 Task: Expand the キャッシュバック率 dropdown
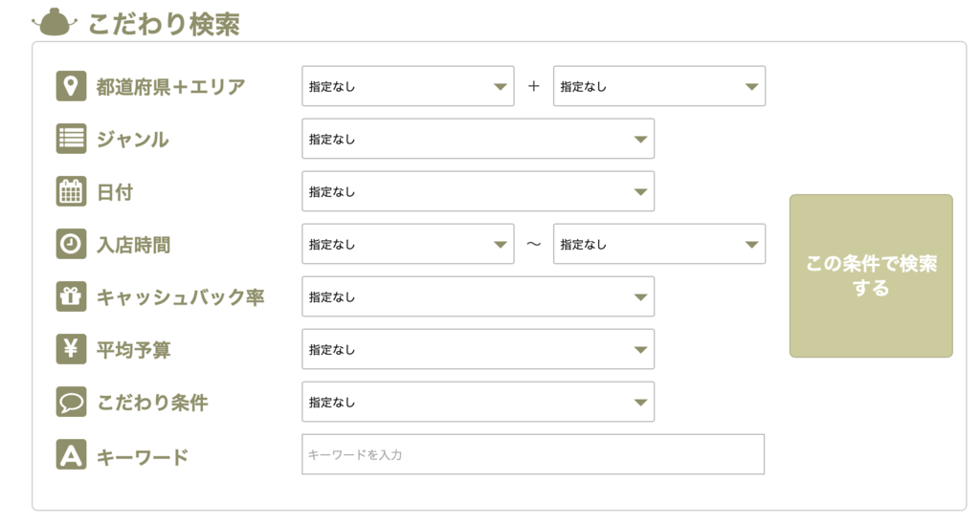(x=479, y=296)
